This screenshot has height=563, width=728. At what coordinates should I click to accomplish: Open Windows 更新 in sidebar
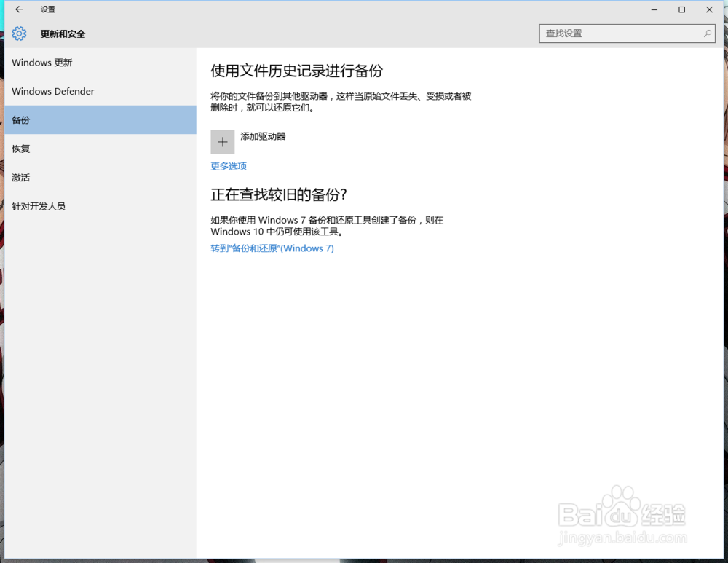pos(100,63)
